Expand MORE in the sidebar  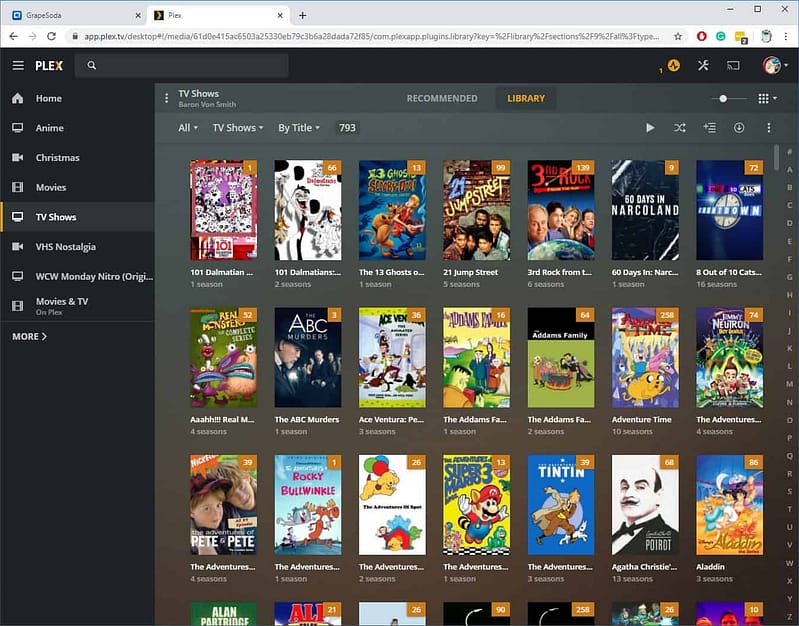point(30,336)
